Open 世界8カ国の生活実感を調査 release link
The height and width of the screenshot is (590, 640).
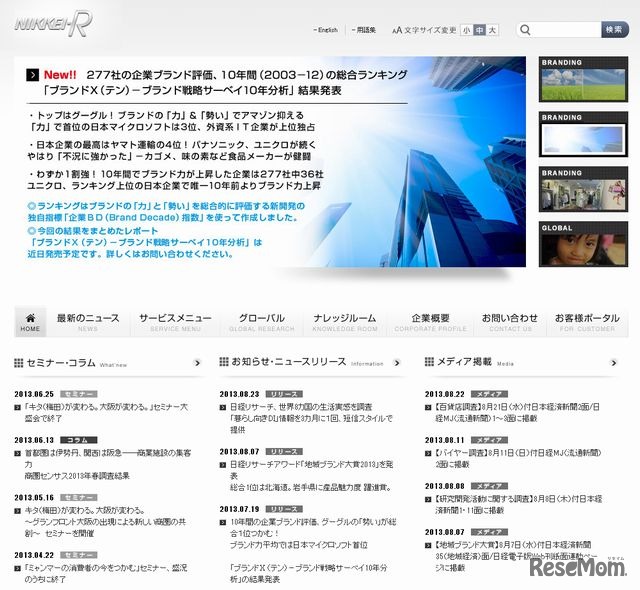pyautogui.click(x=311, y=418)
